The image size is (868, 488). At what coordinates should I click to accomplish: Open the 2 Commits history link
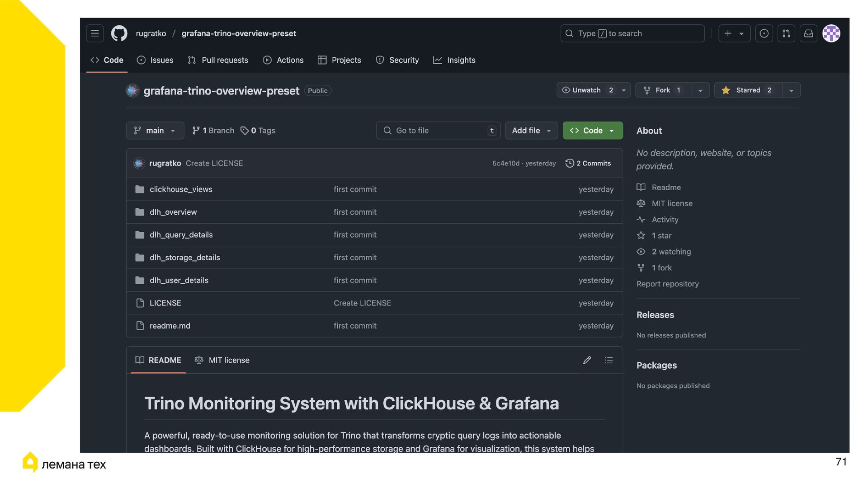[588, 163]
